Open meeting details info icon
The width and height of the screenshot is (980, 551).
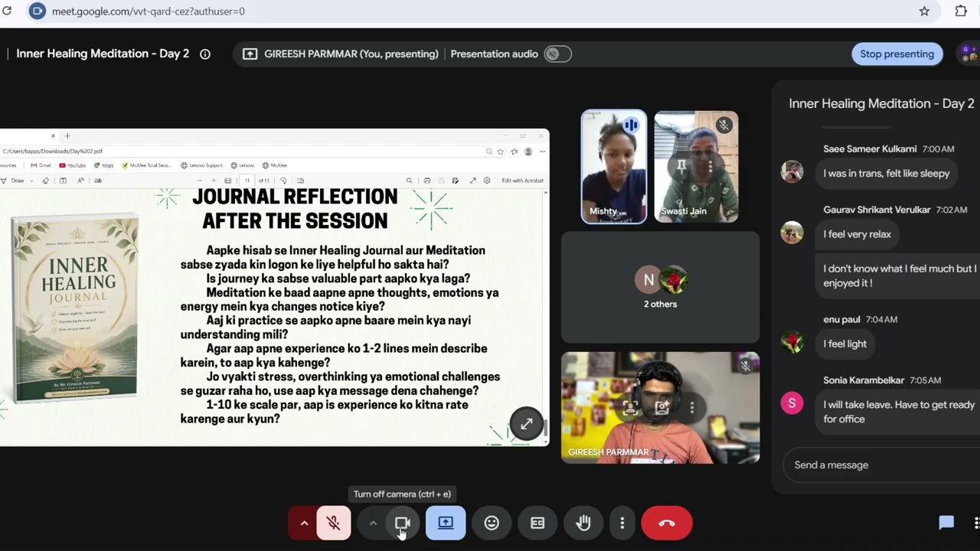pyautogui.click(x=205, y=54)
